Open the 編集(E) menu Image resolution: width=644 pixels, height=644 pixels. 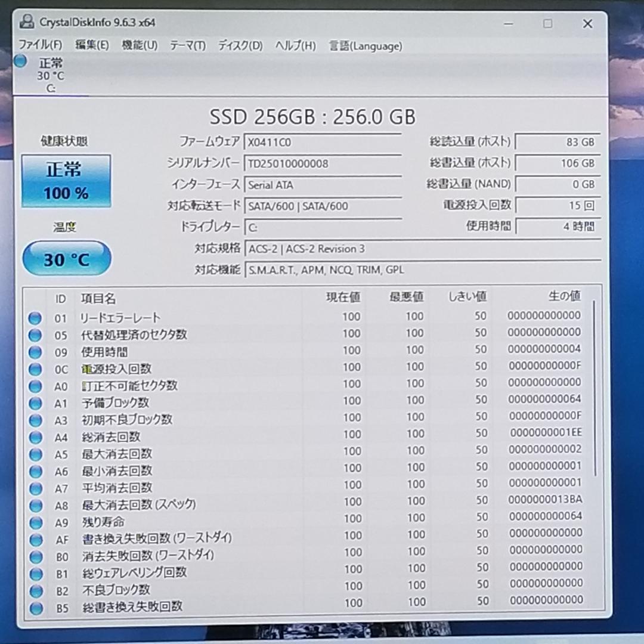click(x=91, y=45)
